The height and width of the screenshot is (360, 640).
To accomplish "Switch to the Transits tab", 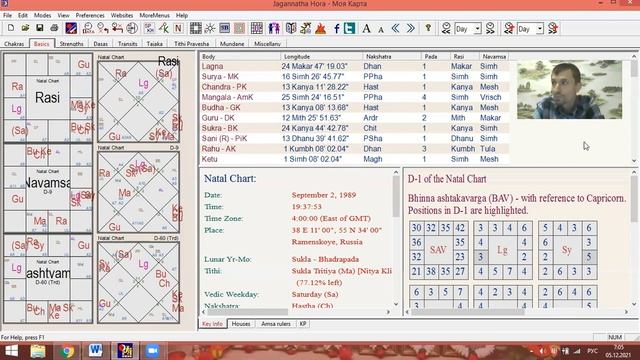I will coord(128,44).
